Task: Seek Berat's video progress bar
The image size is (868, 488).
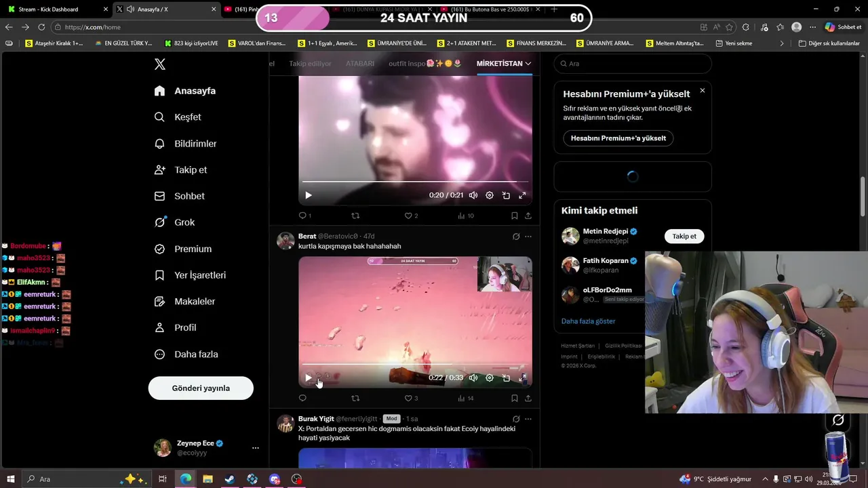Action: point(415,365)
